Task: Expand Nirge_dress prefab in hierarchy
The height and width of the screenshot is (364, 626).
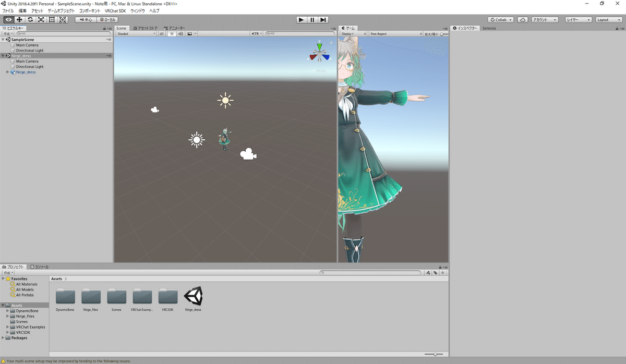Action: coord(8,72)
